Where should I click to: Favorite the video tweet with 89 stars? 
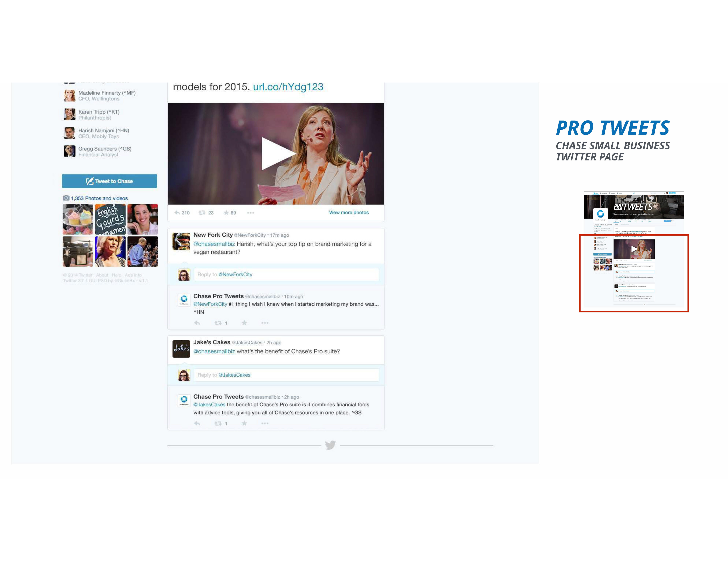(x=226, y=213)
